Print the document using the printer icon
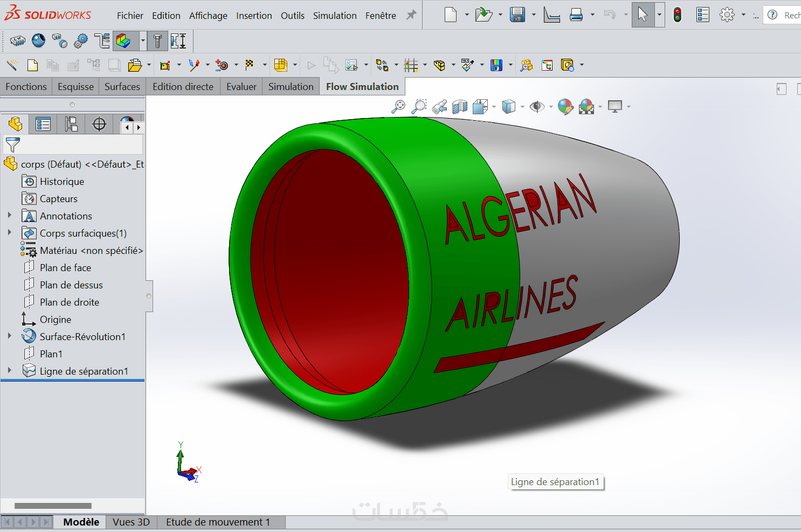 576,15
